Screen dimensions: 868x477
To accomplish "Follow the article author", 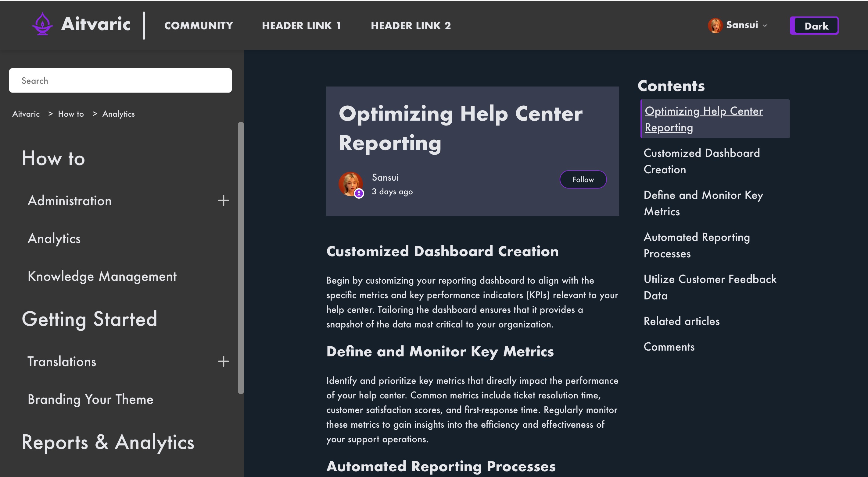I will [583, 179].
